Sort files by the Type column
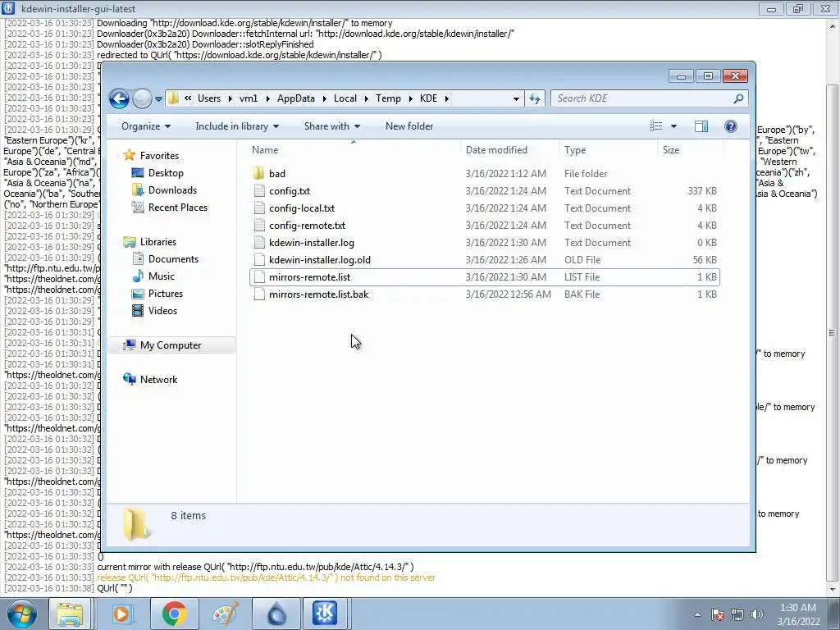 point(608,150)
